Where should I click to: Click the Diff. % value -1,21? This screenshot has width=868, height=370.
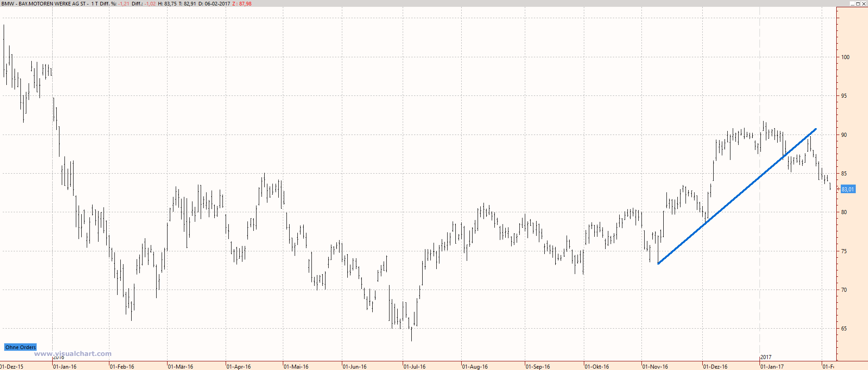click(123, 4)
